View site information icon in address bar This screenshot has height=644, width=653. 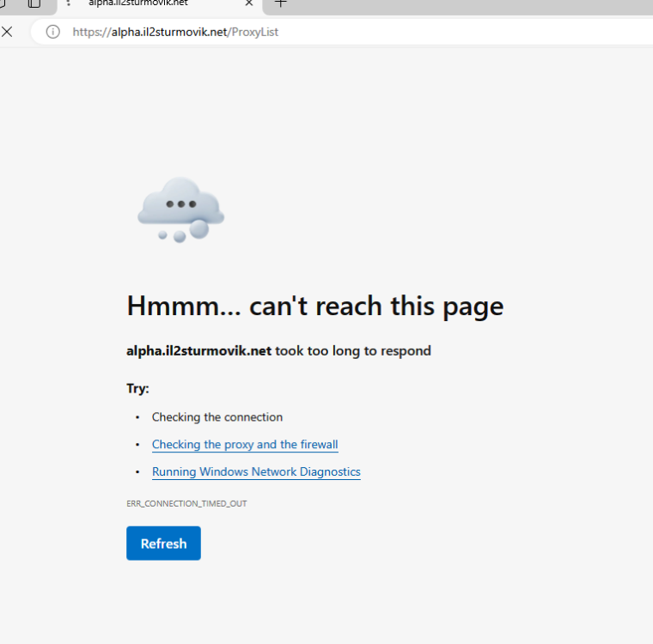point(53,32)
